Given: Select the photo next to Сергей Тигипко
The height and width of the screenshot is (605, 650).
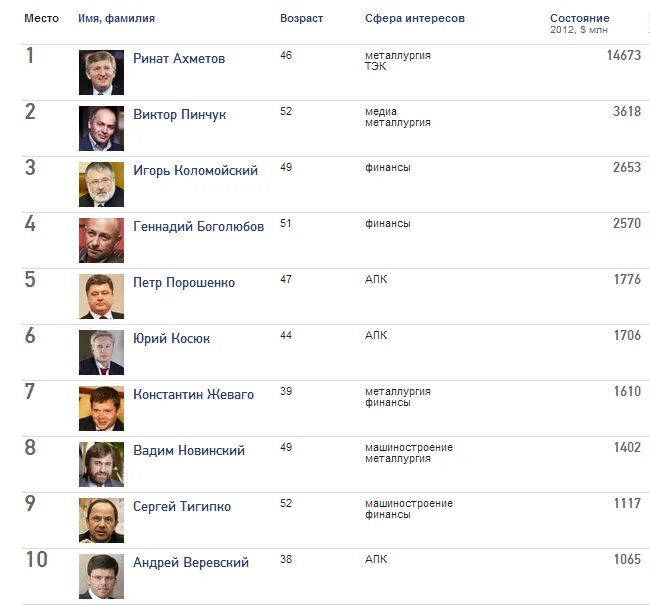Looking at the screenshot, I should [x=101, y=520].
